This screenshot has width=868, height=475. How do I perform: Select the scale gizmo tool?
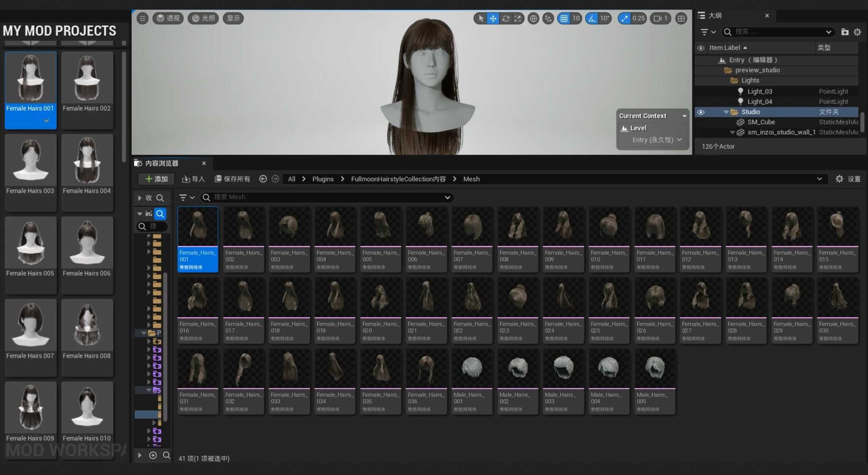tap(518, 19)
